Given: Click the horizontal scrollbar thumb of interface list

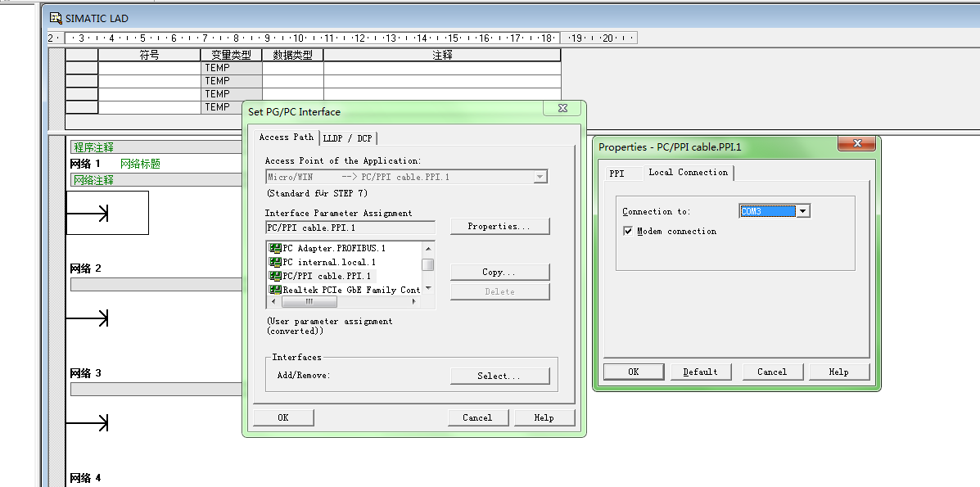Looking at the screenshot, I should (309, 301).
